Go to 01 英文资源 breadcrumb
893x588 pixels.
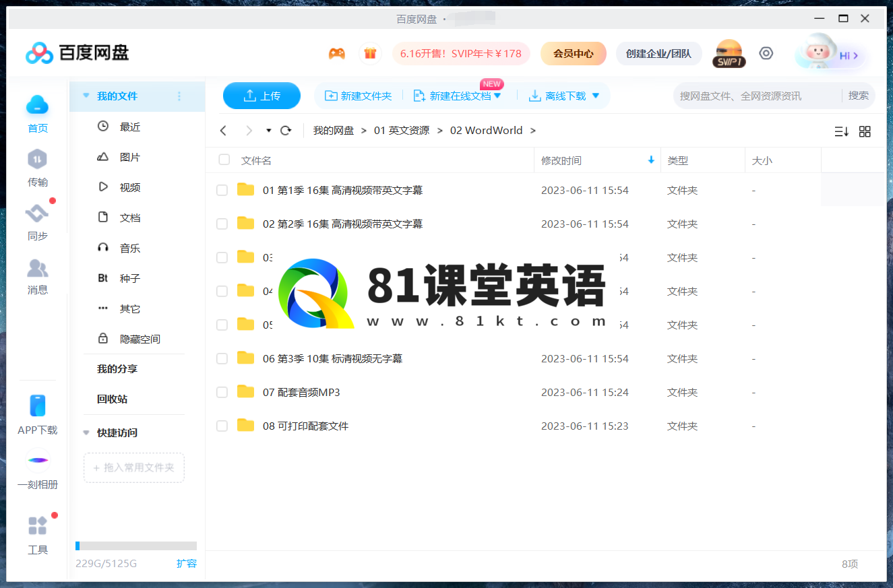pyautogui.click(x=402, y=131)
